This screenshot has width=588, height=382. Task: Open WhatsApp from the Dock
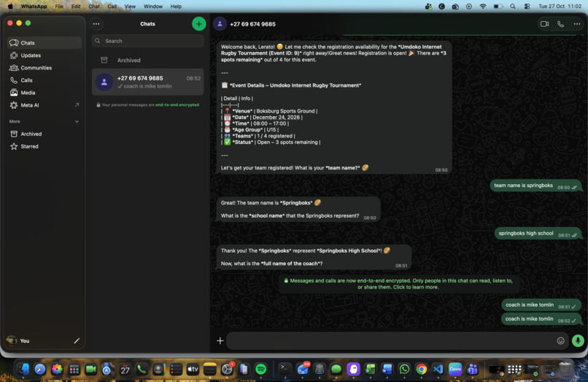click(x=404, y=370)
